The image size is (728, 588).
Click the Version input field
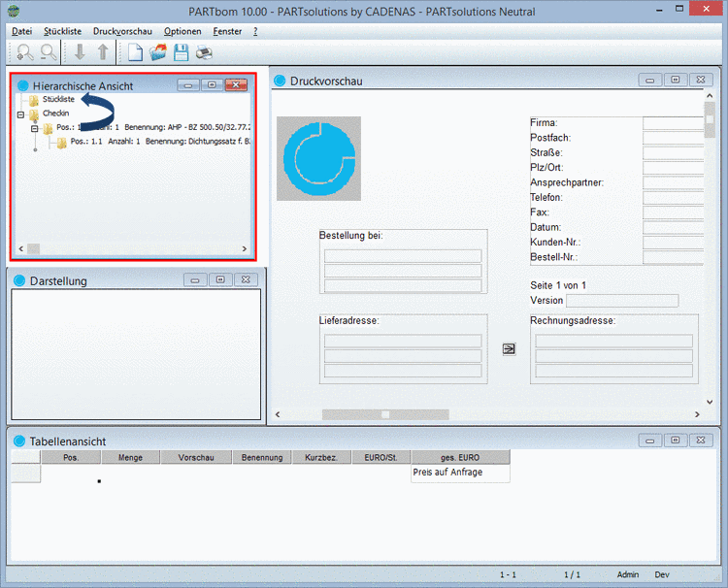click(622, 300)
